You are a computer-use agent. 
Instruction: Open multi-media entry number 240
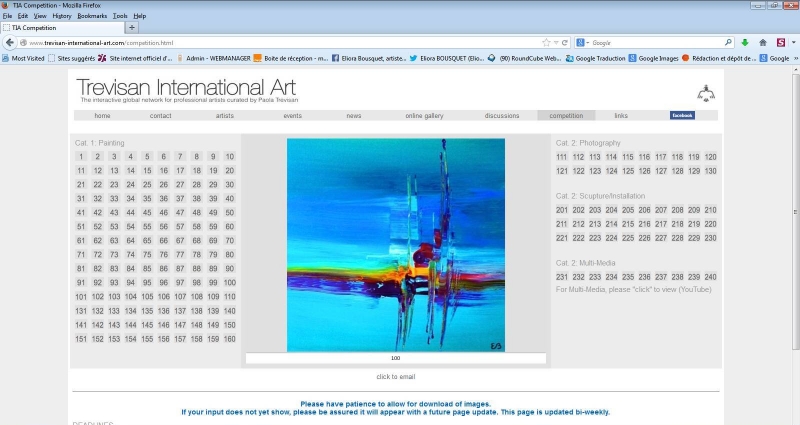[x=710, y=277]
